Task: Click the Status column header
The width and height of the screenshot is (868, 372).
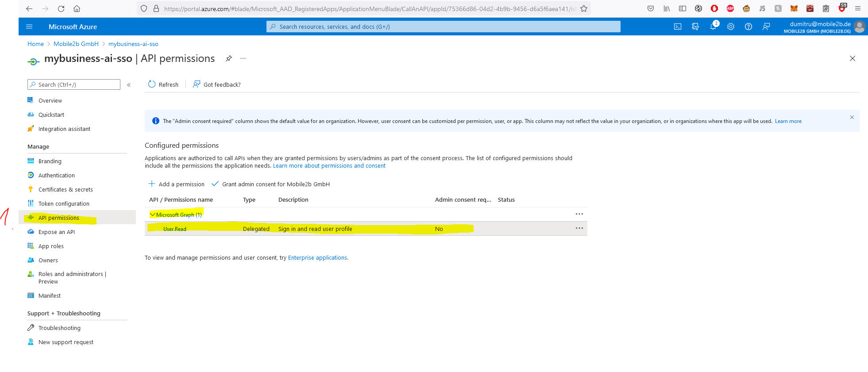Action: 506,199
